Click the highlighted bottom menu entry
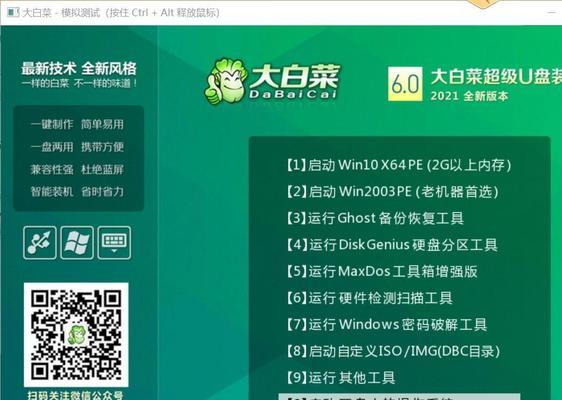Viewport: 562px width, 400px height. click(399, 396)
